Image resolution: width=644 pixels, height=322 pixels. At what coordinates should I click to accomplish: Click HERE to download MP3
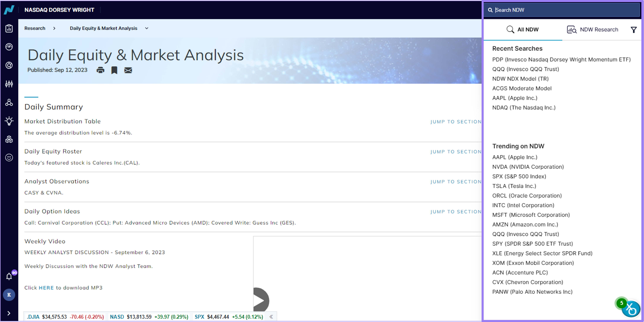[46, 288]
